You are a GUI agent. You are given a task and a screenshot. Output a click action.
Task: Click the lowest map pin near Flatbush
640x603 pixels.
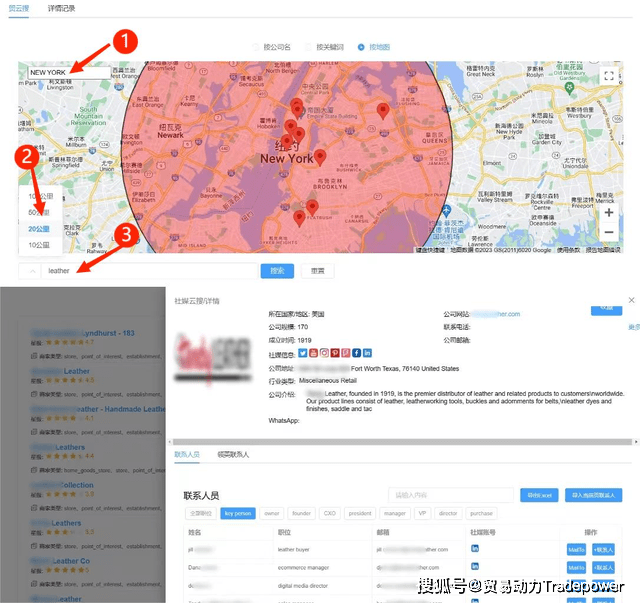(x=299, y=218)
